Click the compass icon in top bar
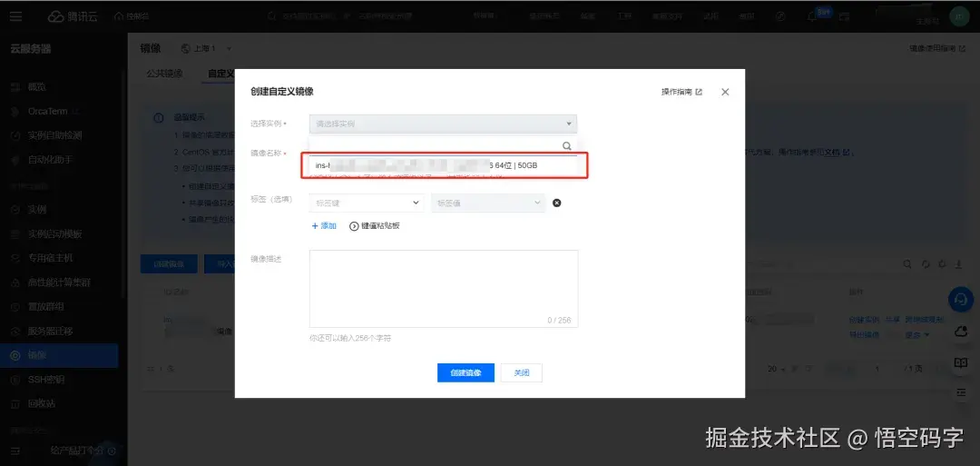The width and height of the screenshot is (980, 466). point(780,17)
